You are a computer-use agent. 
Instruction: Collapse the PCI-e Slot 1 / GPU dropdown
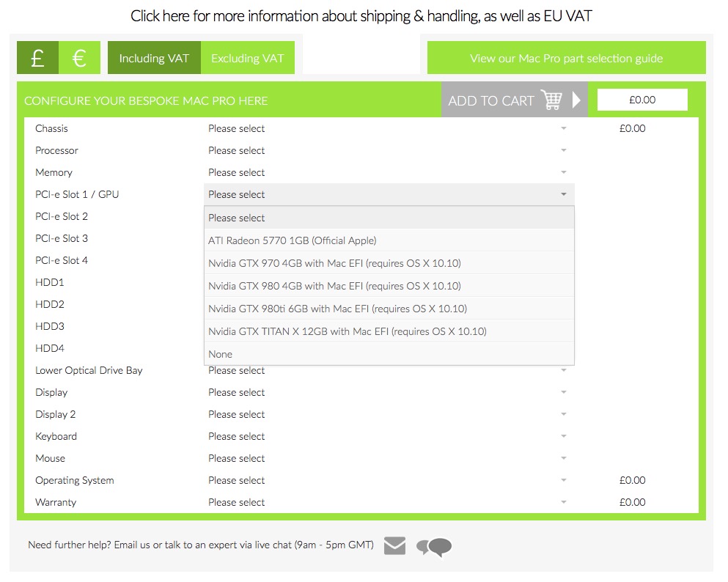(389, 194)
